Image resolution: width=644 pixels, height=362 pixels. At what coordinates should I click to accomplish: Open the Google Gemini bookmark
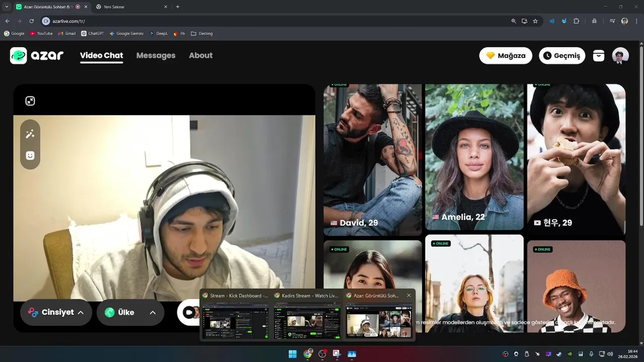point(126,34)
